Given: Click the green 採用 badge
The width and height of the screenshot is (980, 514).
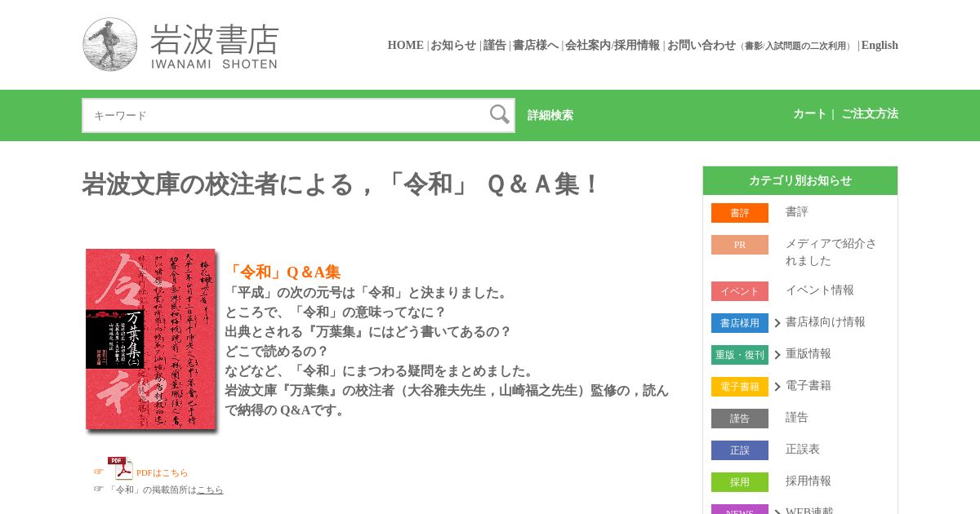Looking at the screenshot, I should [x=740, y=482].
